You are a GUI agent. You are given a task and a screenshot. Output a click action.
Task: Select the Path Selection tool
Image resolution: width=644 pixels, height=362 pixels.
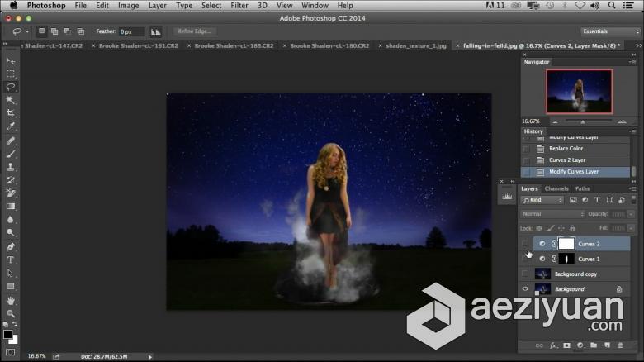coord(10,273)
